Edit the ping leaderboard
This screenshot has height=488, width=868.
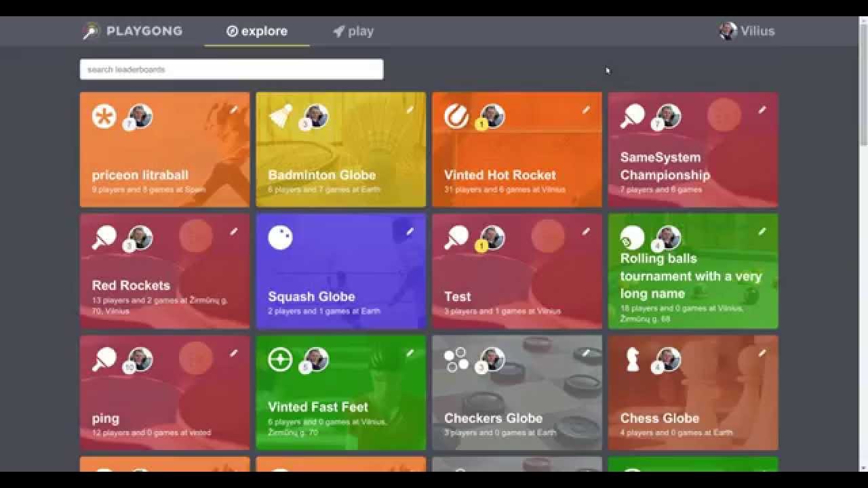(x=233, y=353)
